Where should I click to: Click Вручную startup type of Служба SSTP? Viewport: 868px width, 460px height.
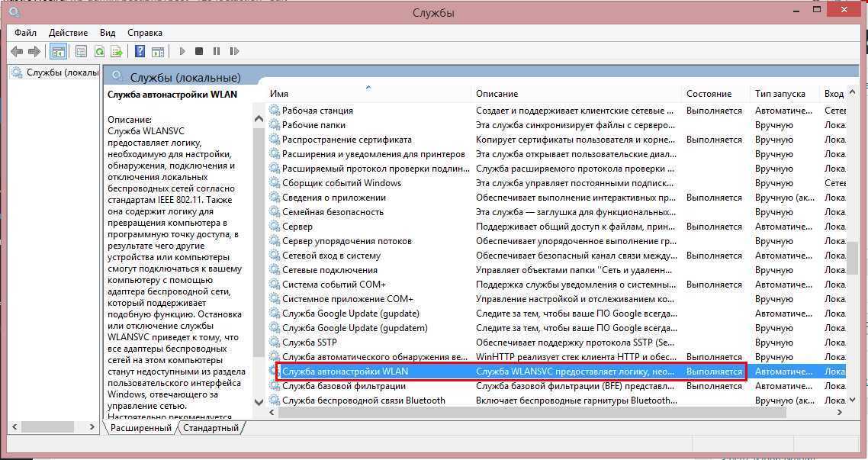(774, 342)
